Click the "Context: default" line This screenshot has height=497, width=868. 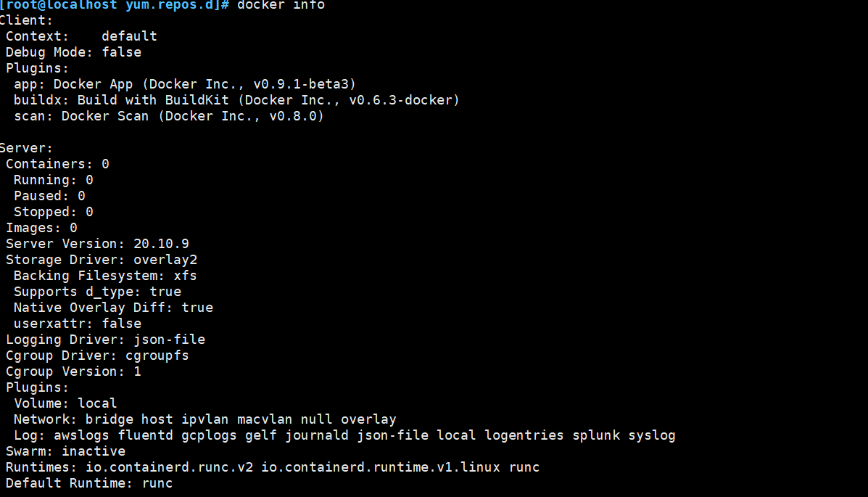81,36
